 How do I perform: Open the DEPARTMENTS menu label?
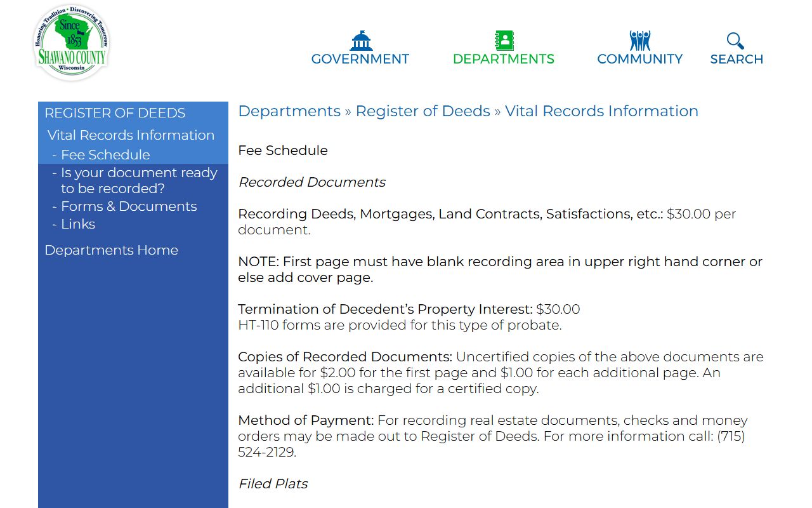pos(504,59)
